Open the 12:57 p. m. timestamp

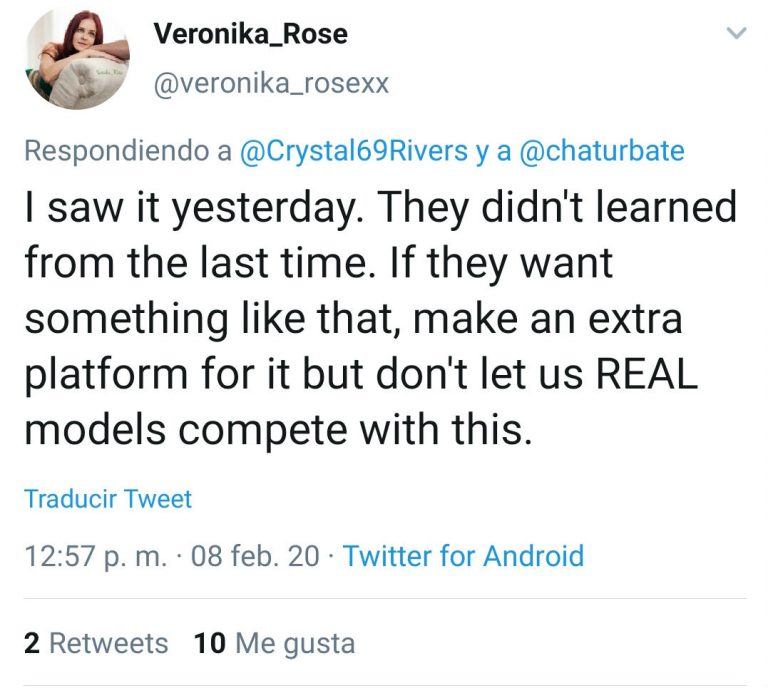[x=96, y=556]
